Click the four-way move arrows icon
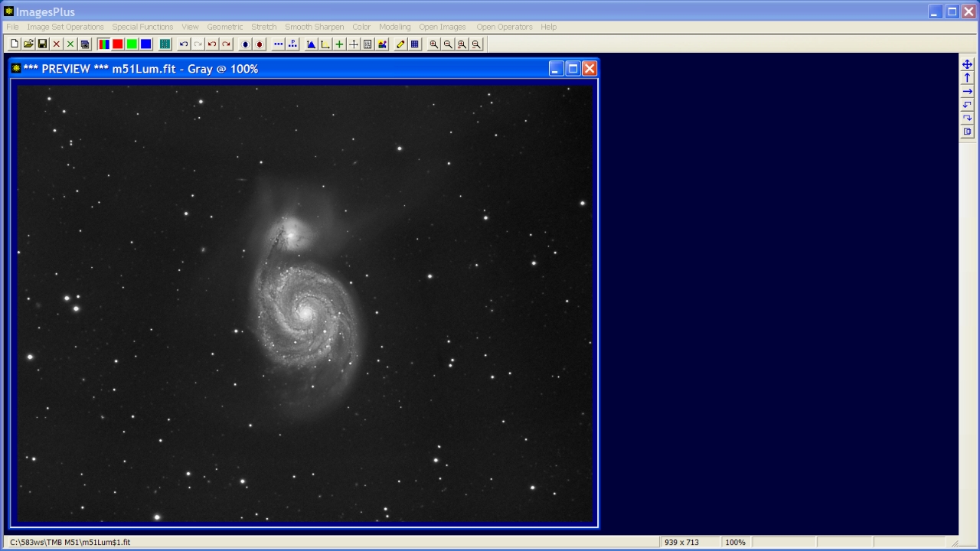 pyautogui.click(x=967, y=65)
